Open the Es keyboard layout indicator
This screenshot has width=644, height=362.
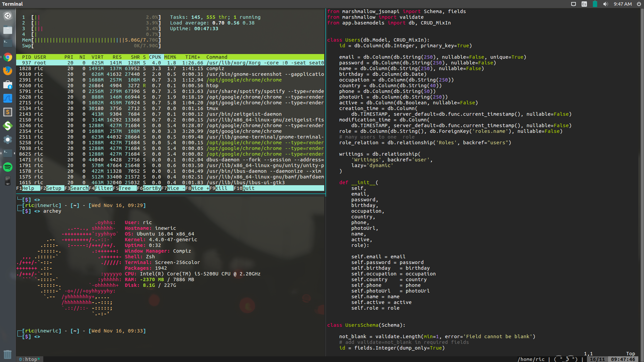pos(584,4)
